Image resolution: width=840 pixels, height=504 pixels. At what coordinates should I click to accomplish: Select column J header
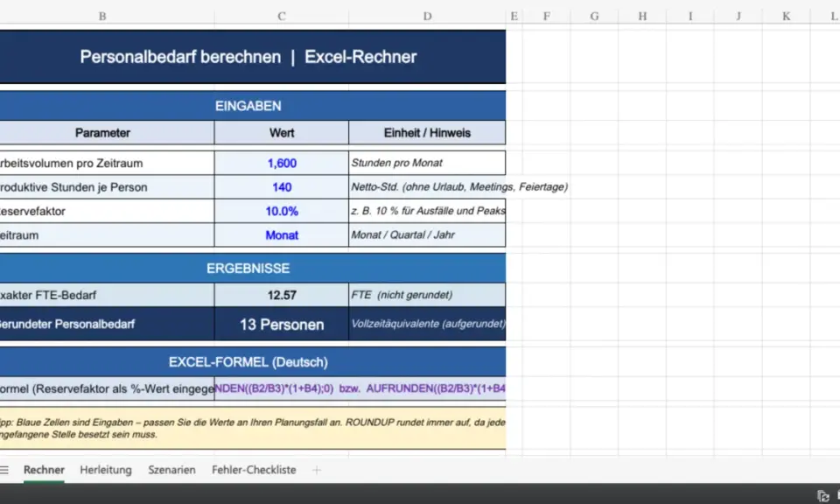[738, 16]
